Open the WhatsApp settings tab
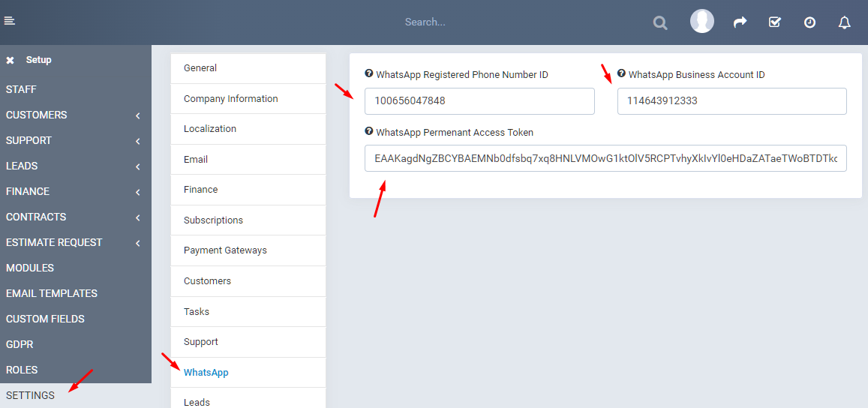 [x=206, y=372]
